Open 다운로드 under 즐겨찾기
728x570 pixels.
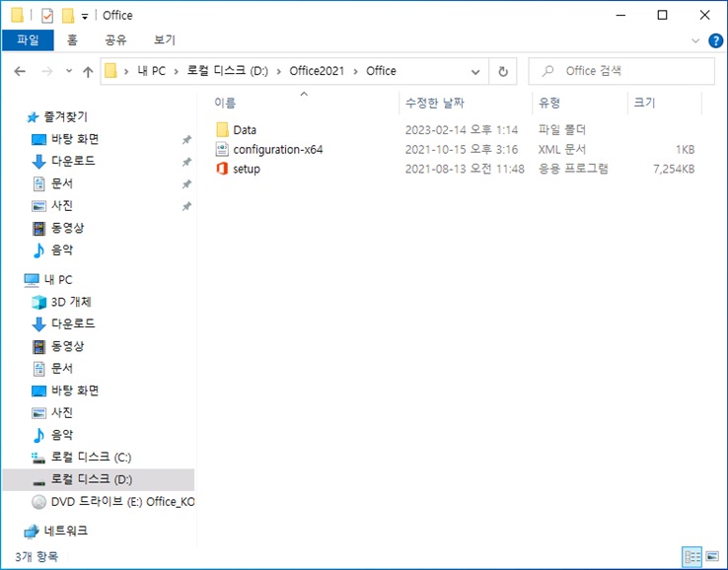click(x=73, y=161)
